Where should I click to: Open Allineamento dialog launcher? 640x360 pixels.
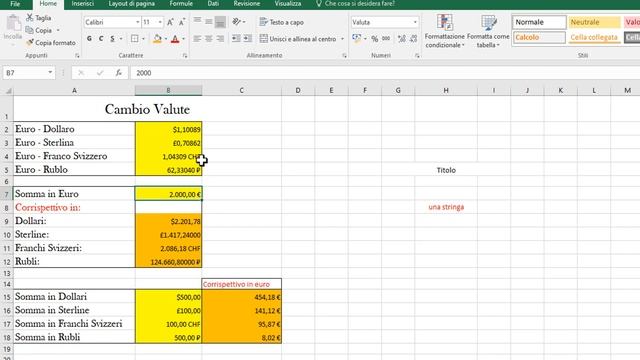(344, 56)
